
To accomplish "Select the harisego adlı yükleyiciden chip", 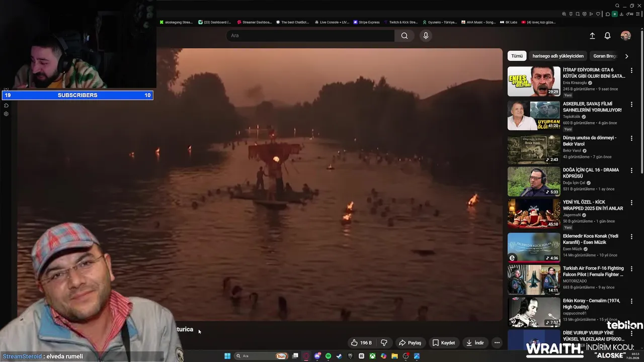I will point(558,56).
